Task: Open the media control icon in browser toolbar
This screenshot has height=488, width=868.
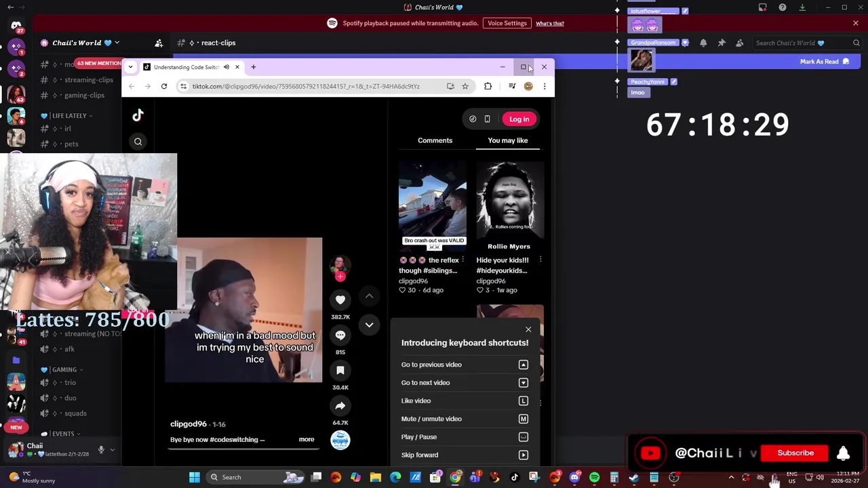Action: pos(512,86)
